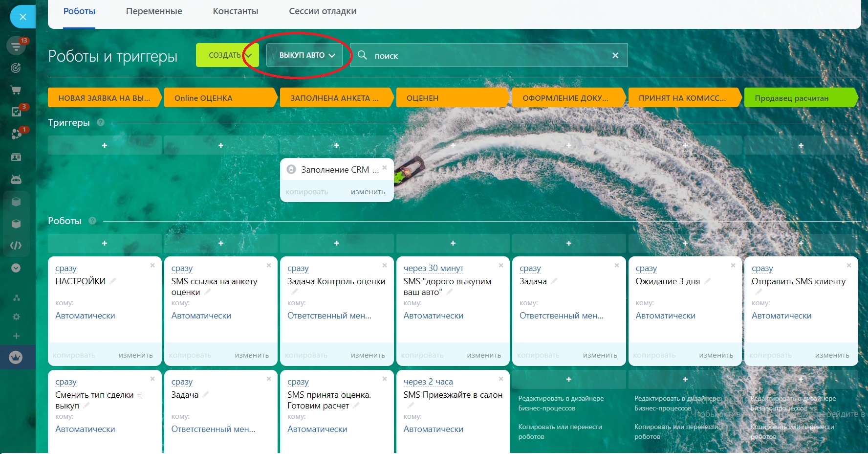Open the ВЫКУП АВТО funnel dropdown

click(x=304, y=55)
